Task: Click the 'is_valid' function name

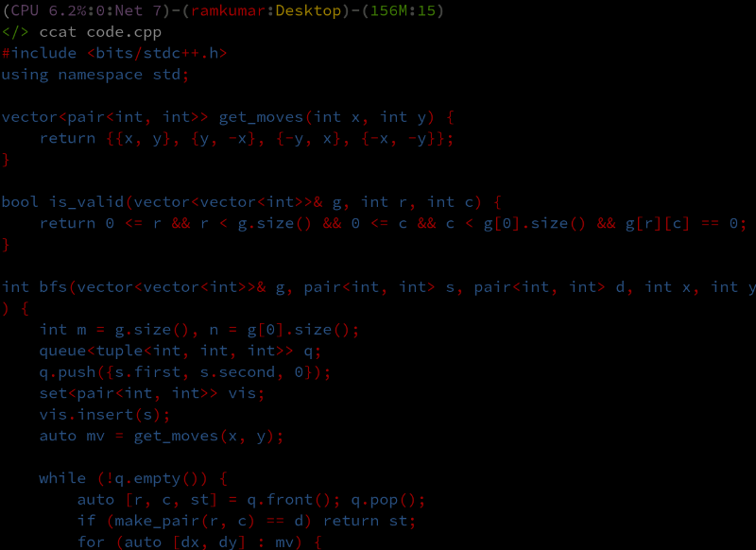Action: click(x=86, y=202)
